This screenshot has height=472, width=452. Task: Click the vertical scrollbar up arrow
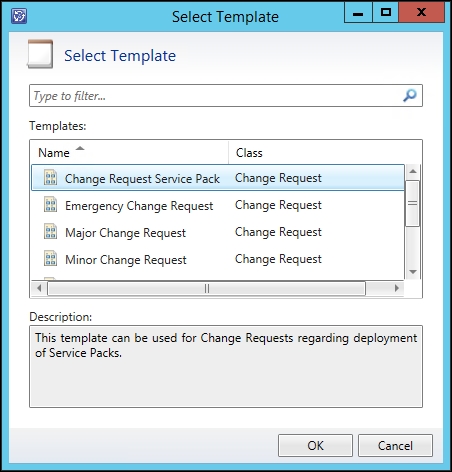[x=413, y=171]
